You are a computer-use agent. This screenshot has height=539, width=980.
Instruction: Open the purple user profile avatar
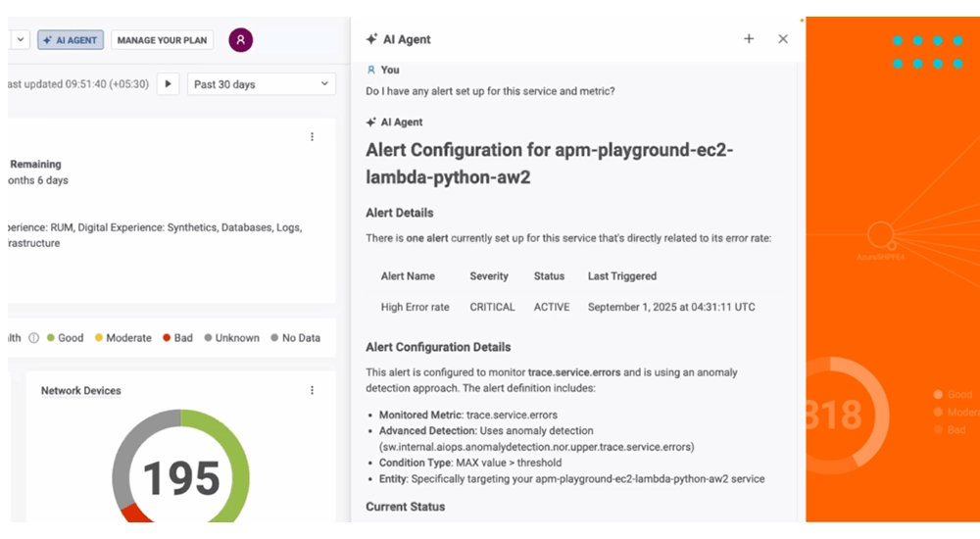tap(240, 40)
